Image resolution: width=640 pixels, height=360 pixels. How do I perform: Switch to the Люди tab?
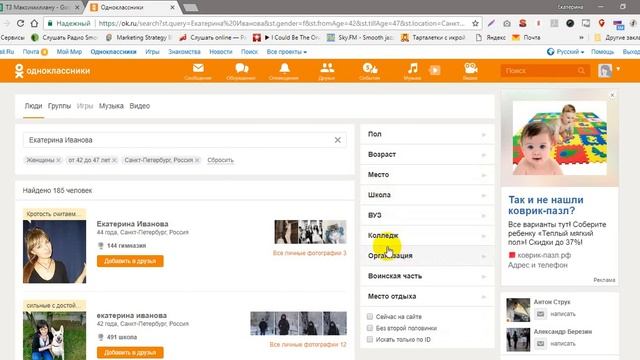click(x=33, y=106)
